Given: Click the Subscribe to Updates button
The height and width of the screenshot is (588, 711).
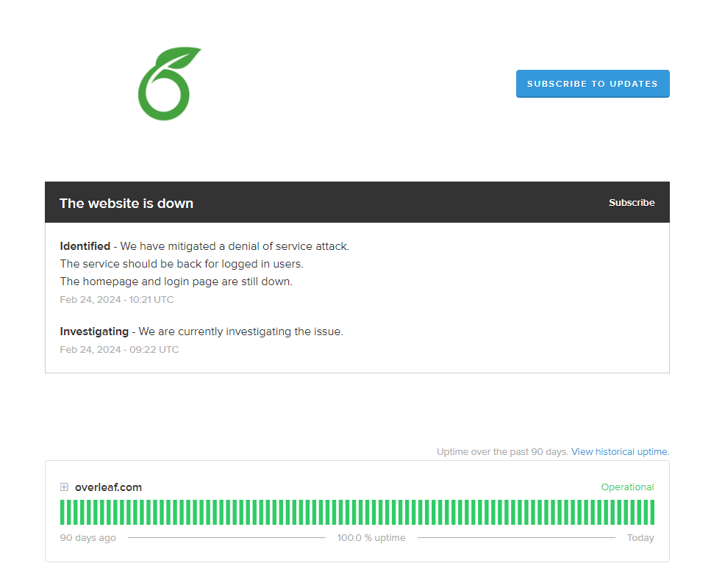Looking at the screenshot, I should click(x=593, y=83).
